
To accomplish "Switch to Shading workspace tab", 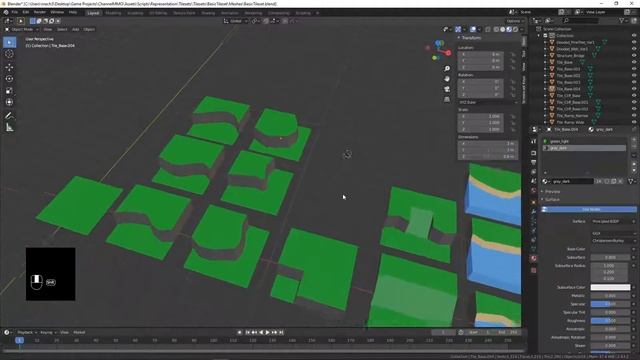I will tap(208, 13).
